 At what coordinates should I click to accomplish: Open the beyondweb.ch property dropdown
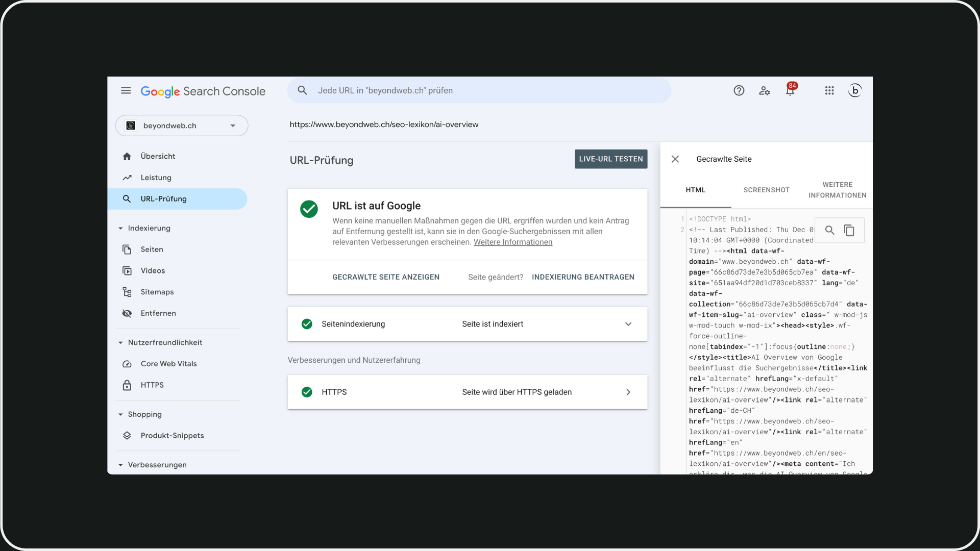(x=182, y=126)
